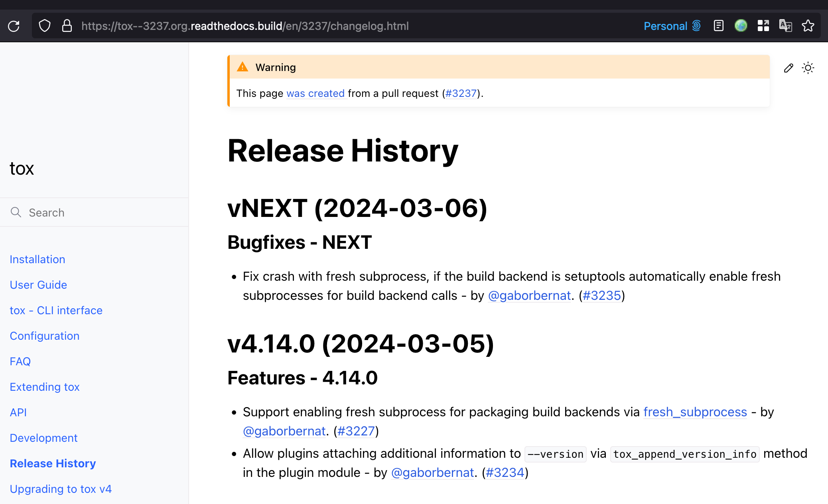Click the #3235 issue link

tap(601, 295)
